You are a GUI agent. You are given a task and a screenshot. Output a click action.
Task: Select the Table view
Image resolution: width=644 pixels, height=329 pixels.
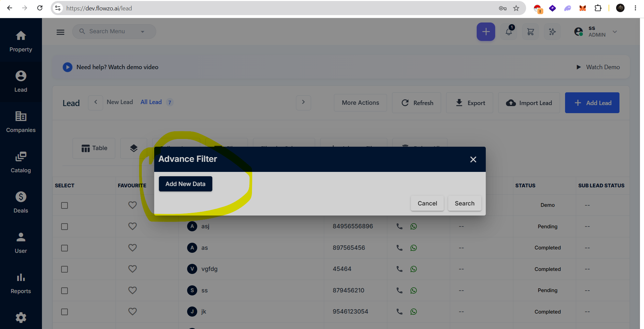click(94, 148)
